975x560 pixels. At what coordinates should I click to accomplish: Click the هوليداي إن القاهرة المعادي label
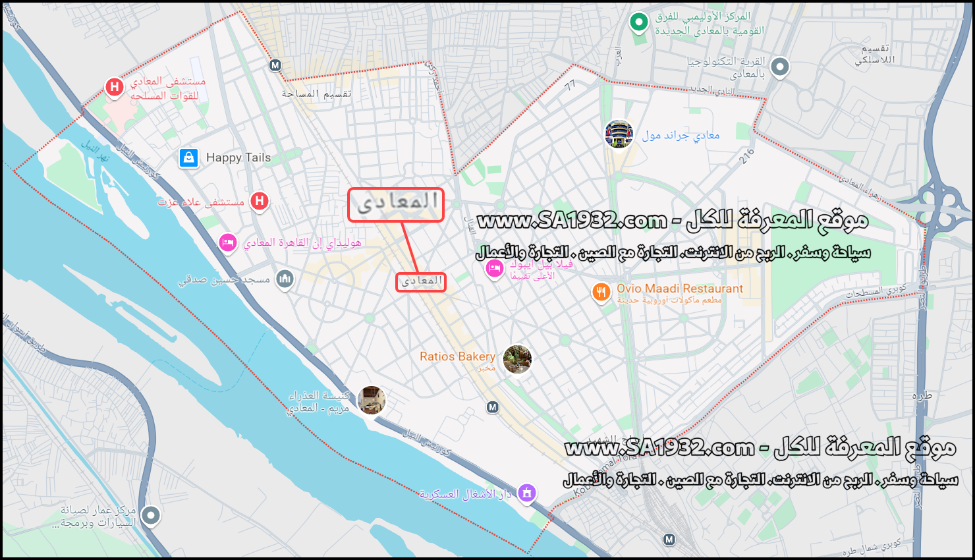pyautogui.click(x=302, y=243)
